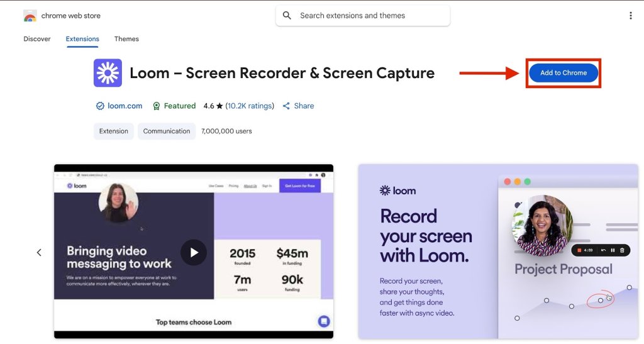Click the Communication category chip
Image resolution: width=644 pixels, height=344 pixels.
point(166,131)
